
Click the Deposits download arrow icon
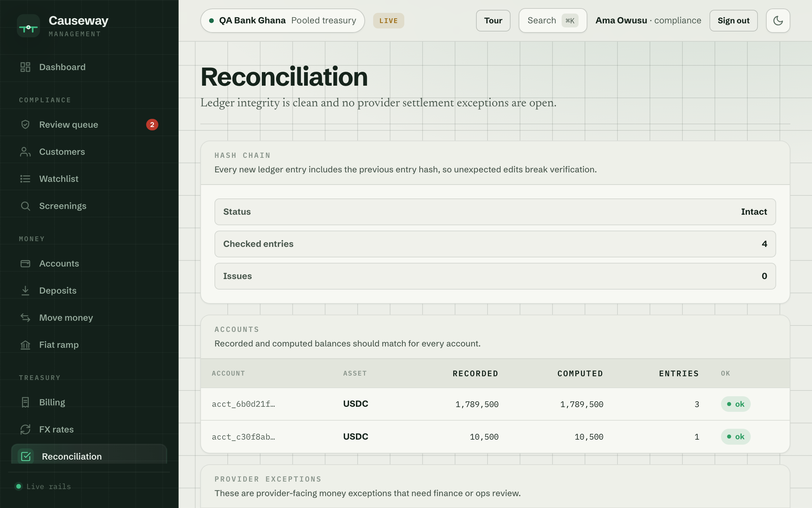25,291
